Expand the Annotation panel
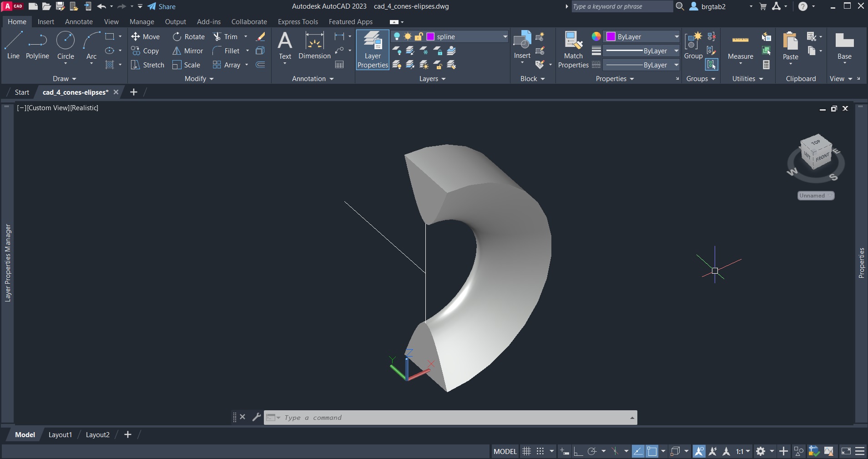This screenshot has width=868, height=459. pos(313,79)
